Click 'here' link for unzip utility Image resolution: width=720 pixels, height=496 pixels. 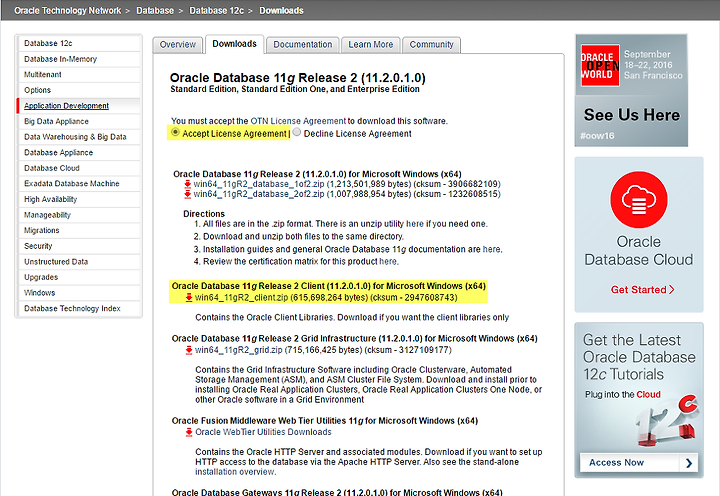point(415,224)
